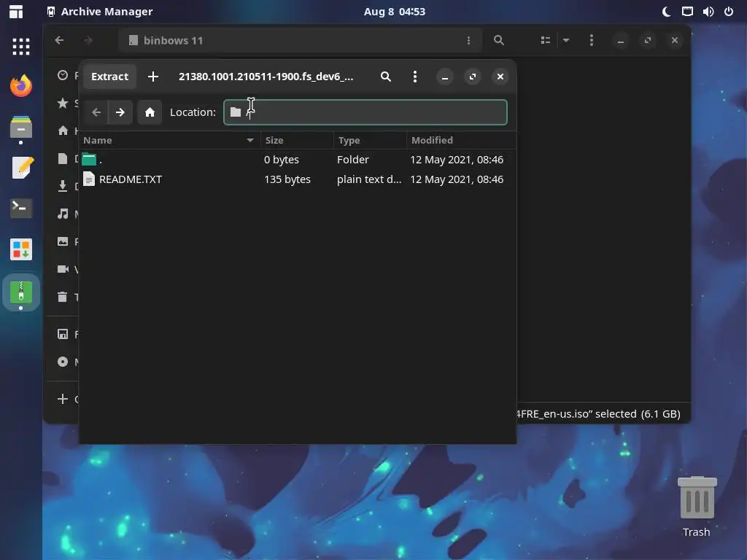Open Recent in the Files sidebar
The height and width of the screenshot is (560, 747).
click(63, 75)
